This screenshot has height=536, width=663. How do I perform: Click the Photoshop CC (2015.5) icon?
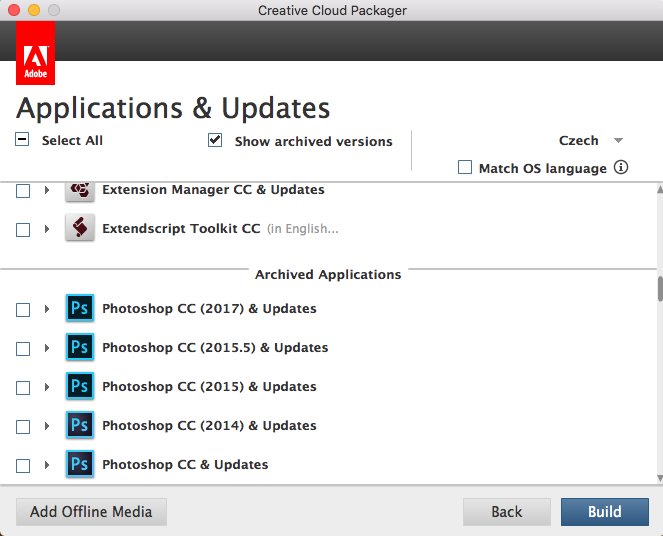80,347
